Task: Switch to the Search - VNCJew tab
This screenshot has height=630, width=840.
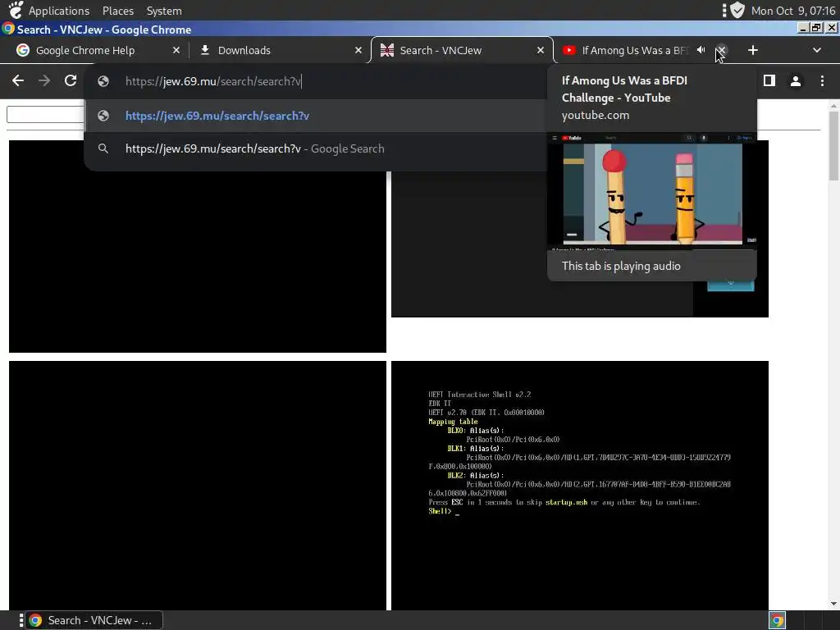Action: (461, 50)
